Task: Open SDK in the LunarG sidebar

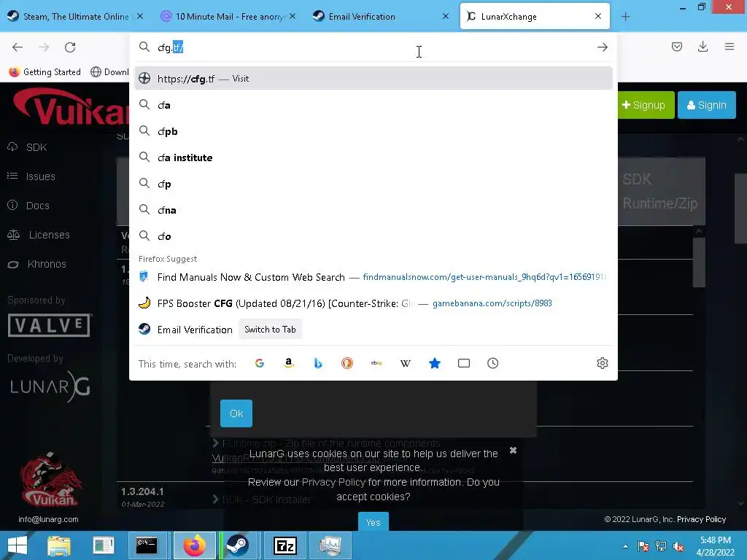Action: pos(36,147)
